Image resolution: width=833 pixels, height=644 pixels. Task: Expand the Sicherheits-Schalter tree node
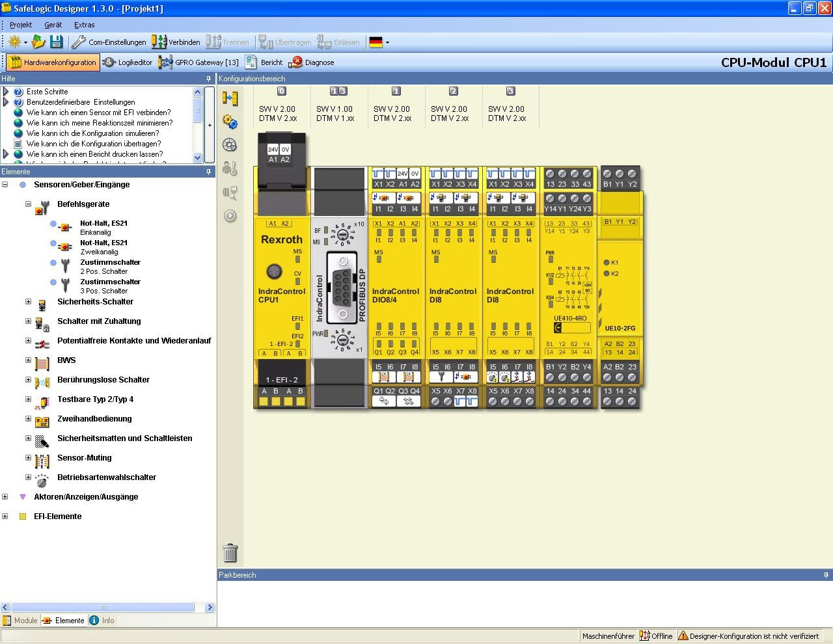(28, 302)
